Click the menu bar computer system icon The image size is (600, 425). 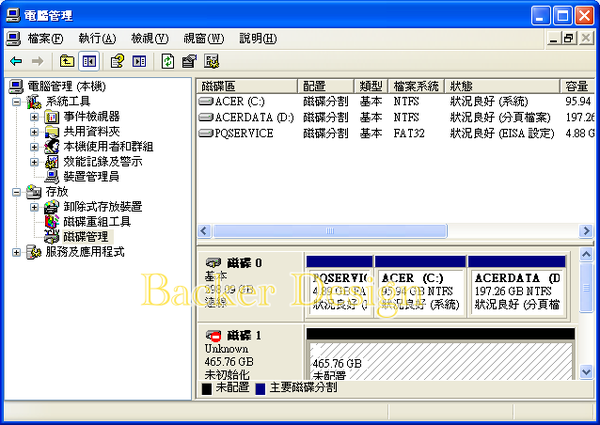click(x=13, y=39)
